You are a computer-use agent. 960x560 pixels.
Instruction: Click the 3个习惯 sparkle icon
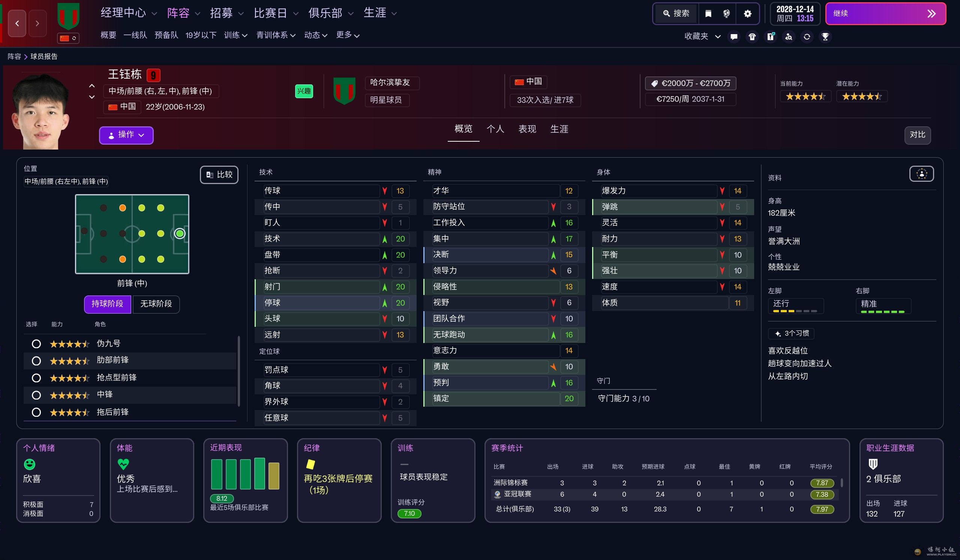778,334
